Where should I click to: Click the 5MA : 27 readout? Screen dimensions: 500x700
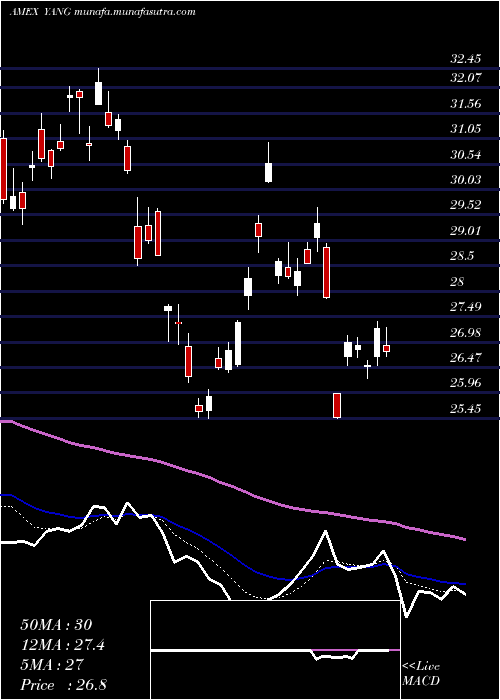(x=52, y=664)
